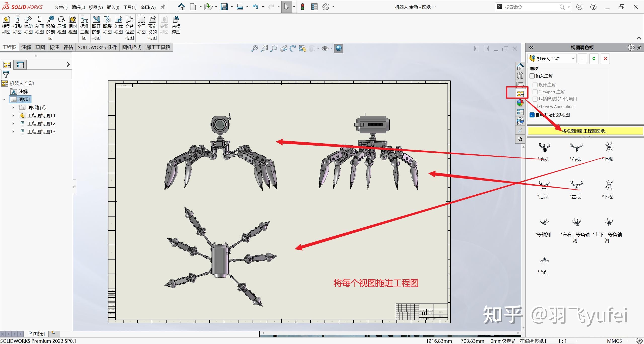
Task: Click the Save icon in the top toolbar
Action: pos(224,7)
